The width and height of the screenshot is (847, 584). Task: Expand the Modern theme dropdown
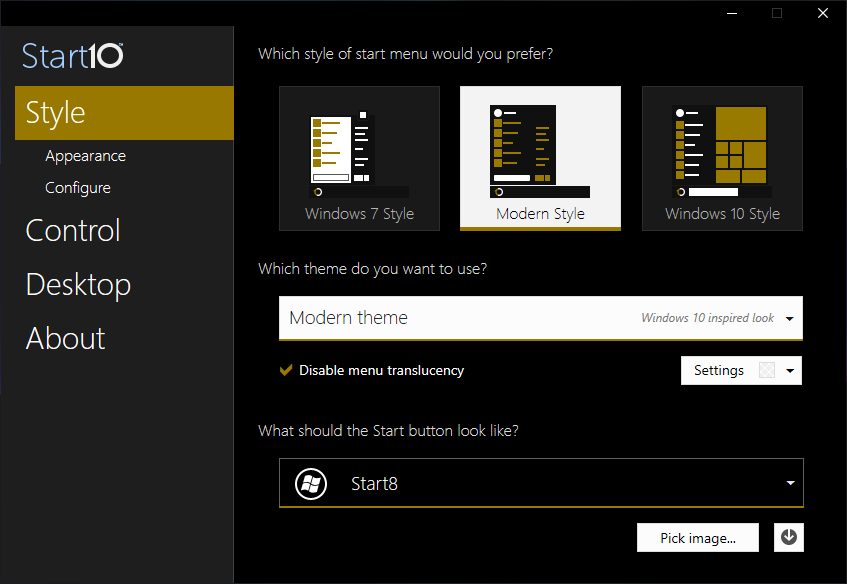[541, 318]
